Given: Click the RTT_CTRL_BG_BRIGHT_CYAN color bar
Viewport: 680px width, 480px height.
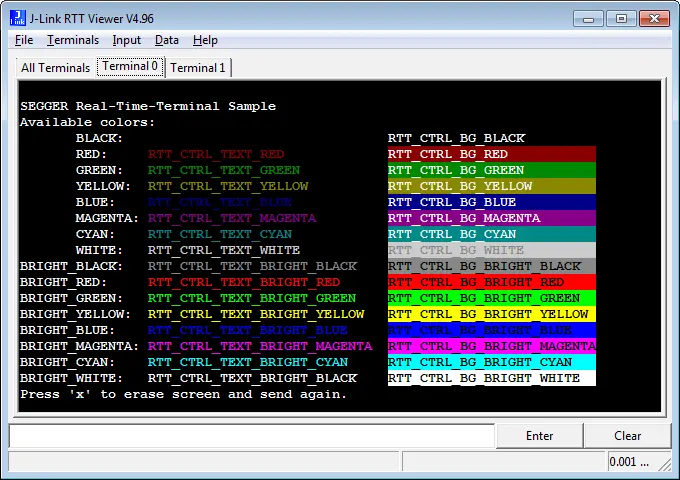Looking at the screenshot, I should [491, 362].
